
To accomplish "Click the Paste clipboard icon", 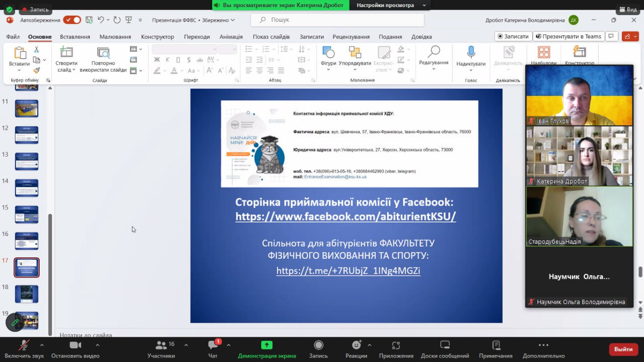I will (x=20, y=52).
